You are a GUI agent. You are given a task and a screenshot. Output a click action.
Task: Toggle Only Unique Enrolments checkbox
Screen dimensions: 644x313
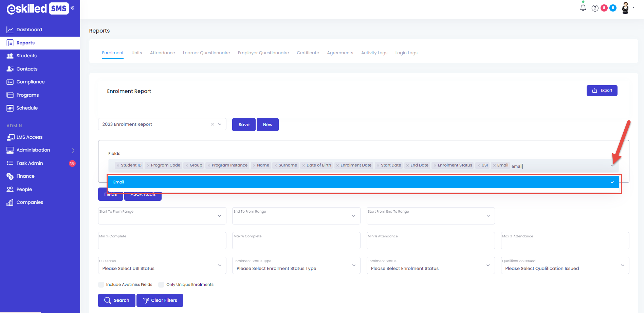click(161, 285)
